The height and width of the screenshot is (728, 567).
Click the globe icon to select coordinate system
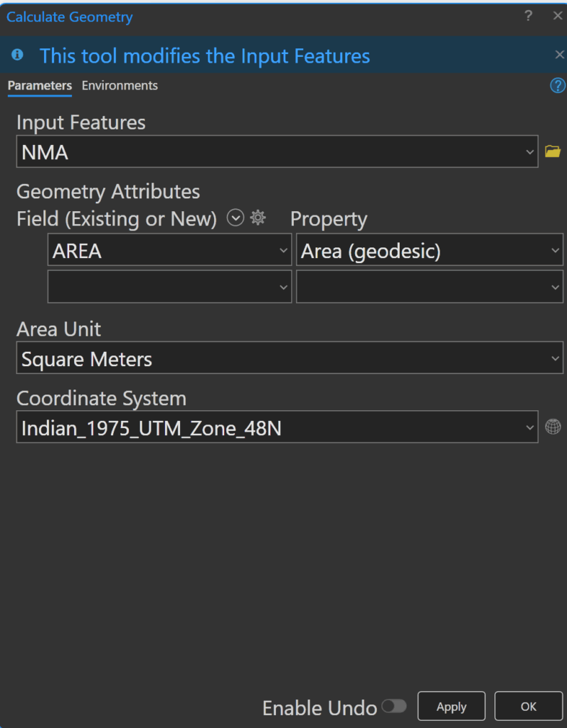tap(552, 427)
